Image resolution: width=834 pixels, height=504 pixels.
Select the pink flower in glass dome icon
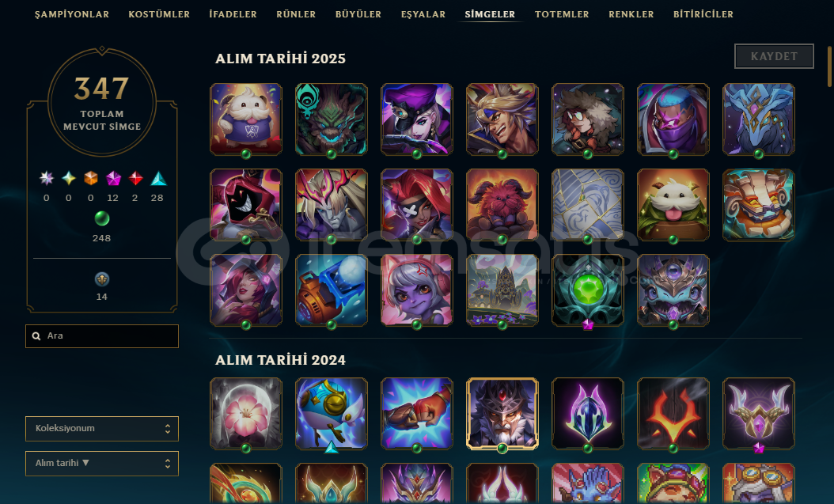(x=246, y=414)
